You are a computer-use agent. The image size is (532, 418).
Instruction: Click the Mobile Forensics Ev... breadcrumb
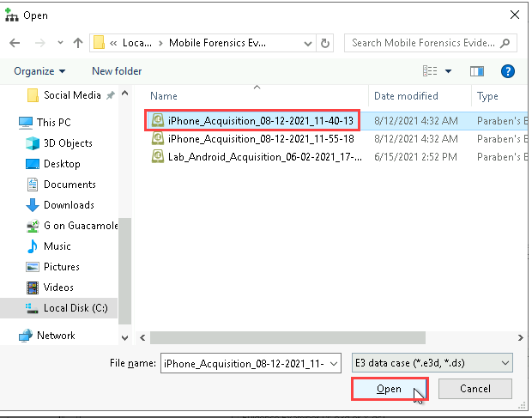(x=217, y=43)
